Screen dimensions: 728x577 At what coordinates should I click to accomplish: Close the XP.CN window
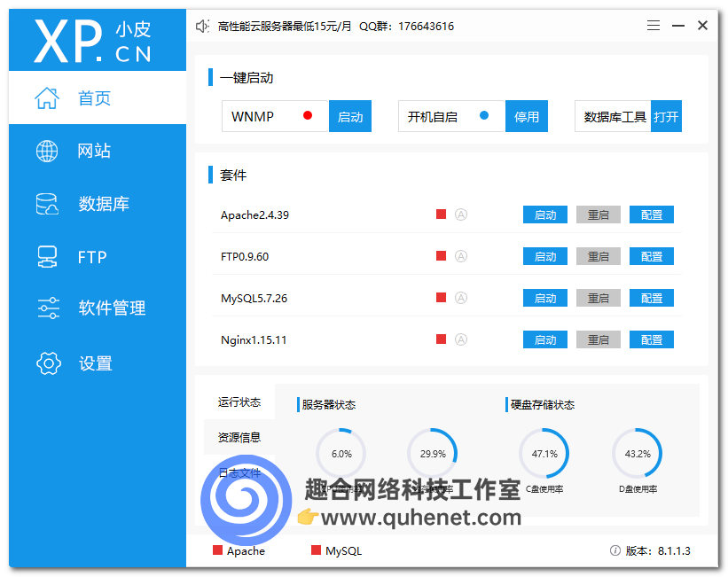[702, 26]
